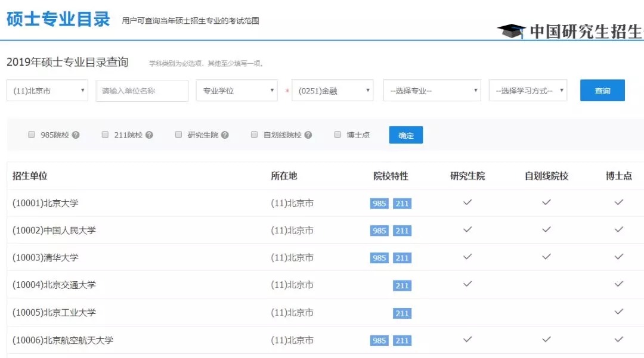Click 985 badge in 北京大学 row
The image size is (644, 358).
pos(379,204)
